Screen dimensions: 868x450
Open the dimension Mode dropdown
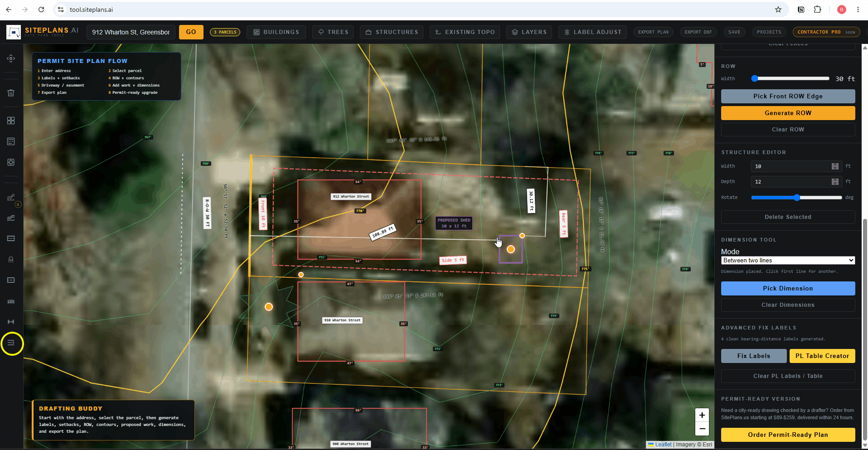tap(788, 261)
